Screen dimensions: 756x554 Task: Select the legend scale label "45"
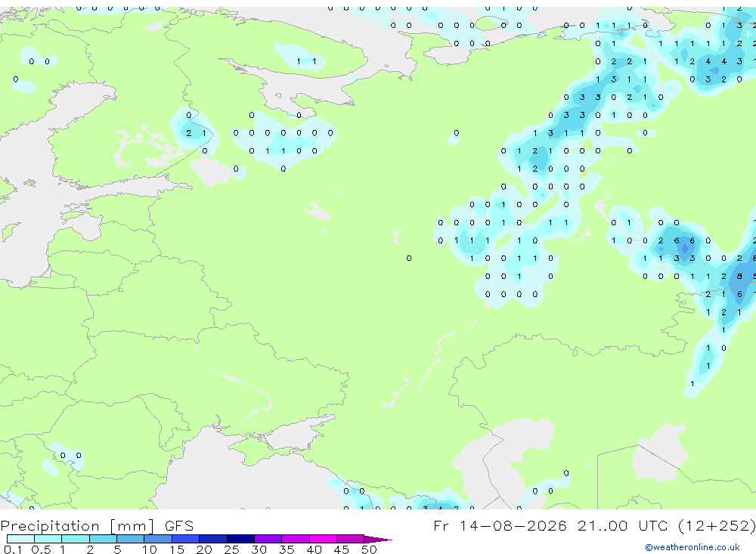pyautogui.click(x=342, y=549)
